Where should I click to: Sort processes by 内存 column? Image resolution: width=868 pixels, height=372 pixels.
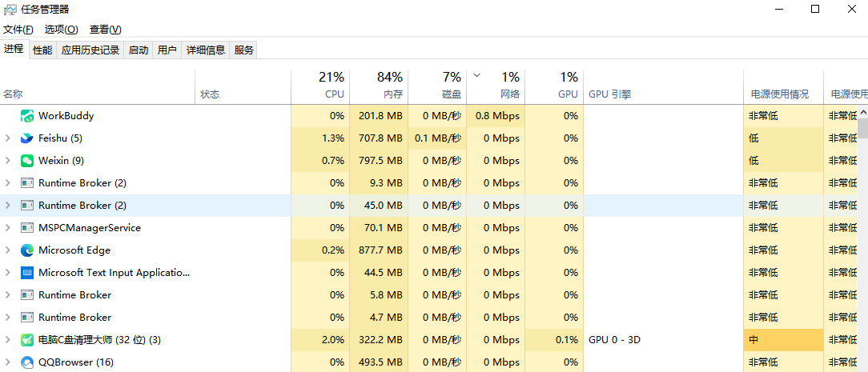pyautogui.click(x=379, y=86)
